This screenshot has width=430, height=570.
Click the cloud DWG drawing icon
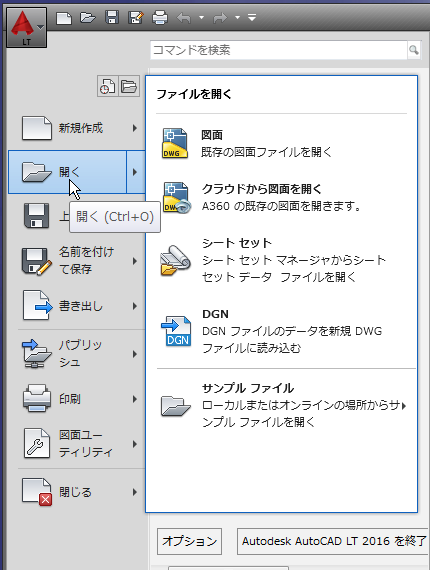pos(176,197)
